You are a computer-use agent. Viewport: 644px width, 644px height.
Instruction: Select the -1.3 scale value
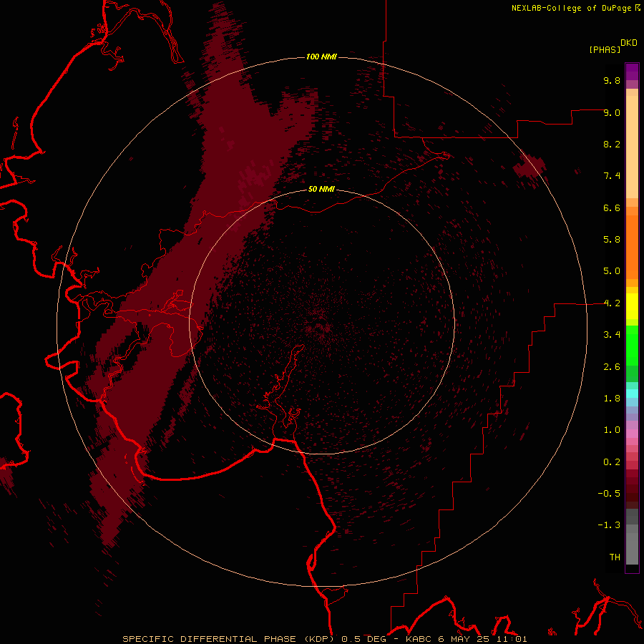[609, 525]
